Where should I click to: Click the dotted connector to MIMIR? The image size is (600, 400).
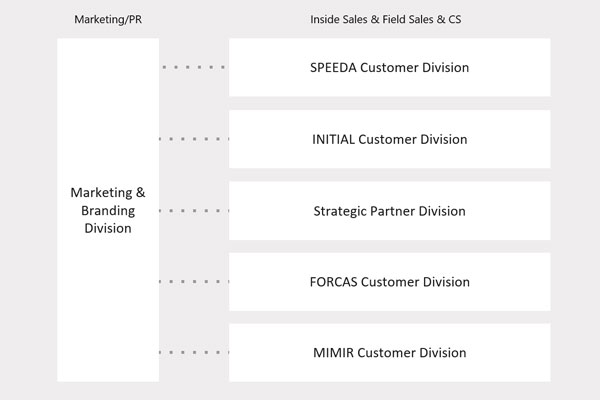194,352
